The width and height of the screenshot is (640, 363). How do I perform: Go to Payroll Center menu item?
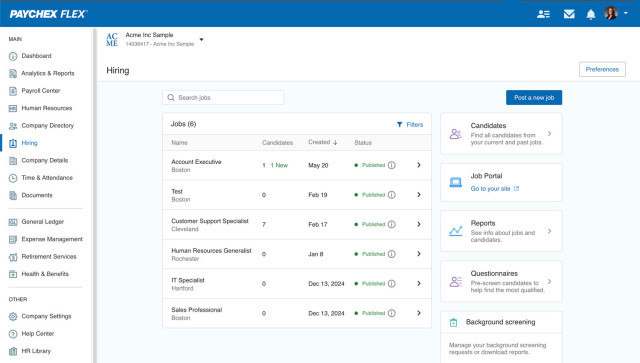(41, 91)
